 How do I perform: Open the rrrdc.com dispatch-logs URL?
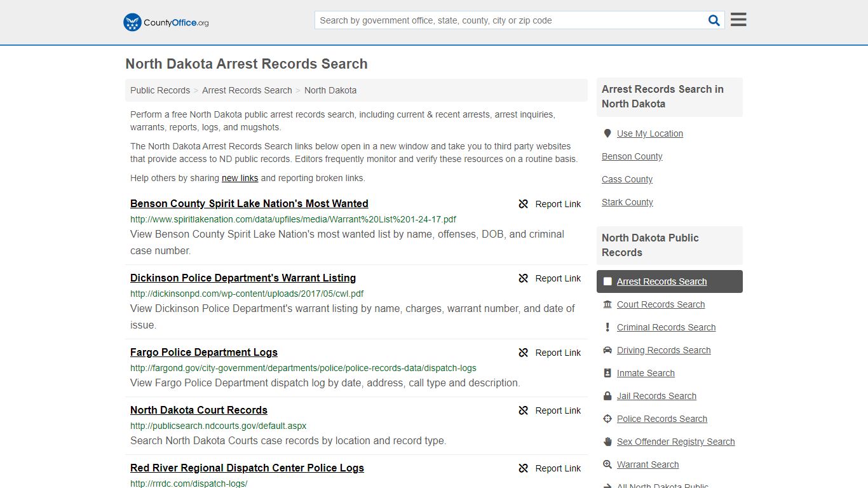coord(189,484)
